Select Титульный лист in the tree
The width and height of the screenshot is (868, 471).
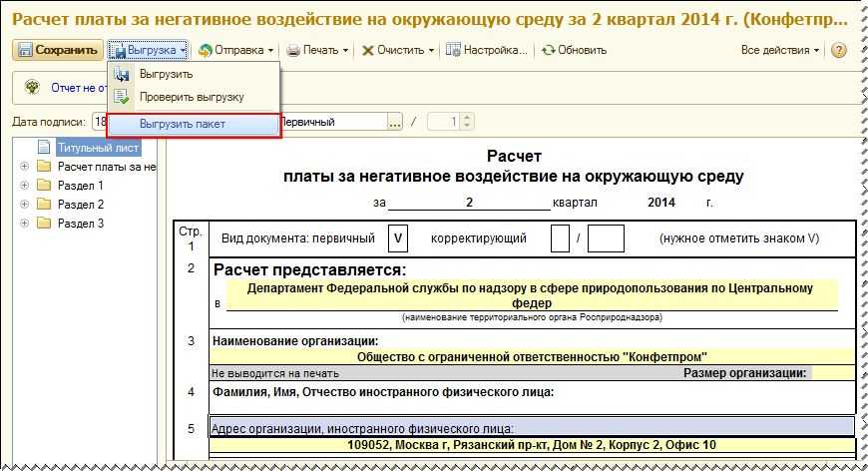[x=91, y=148]
